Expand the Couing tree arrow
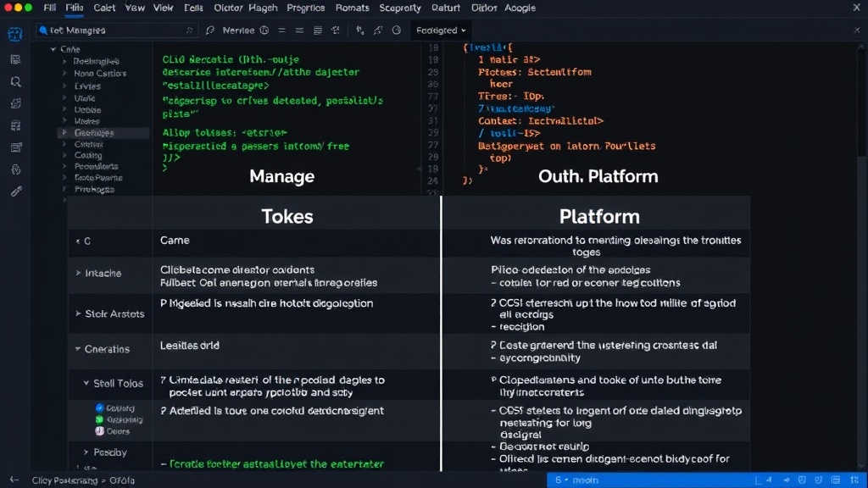The image size is (868, 488). pos(64,156)
